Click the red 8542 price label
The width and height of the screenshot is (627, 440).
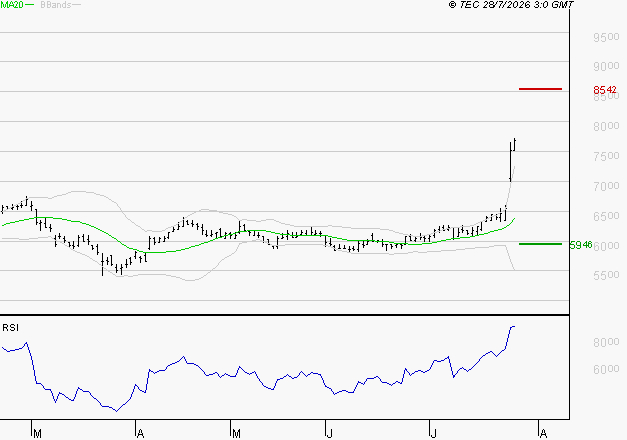[605, 90]
